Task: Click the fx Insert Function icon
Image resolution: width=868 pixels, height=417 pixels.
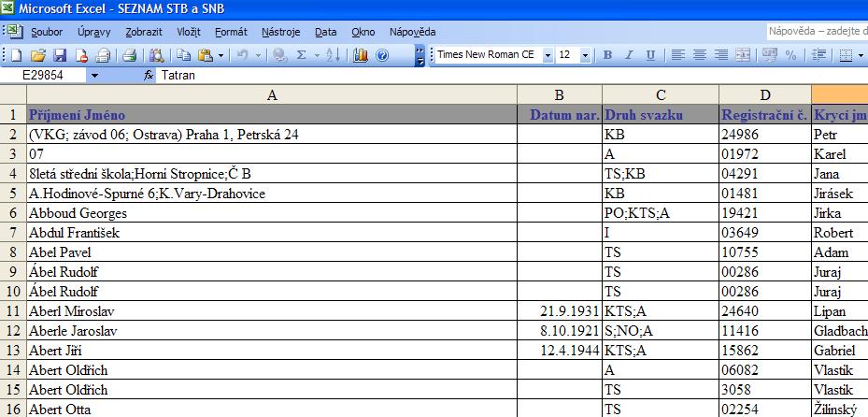Action: [x=148, y=76]
